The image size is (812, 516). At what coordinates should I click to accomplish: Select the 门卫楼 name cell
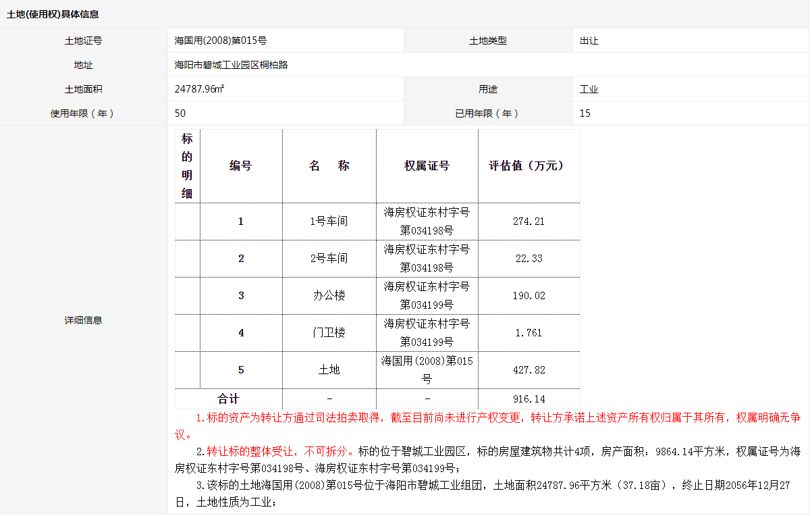pos(329,333)
